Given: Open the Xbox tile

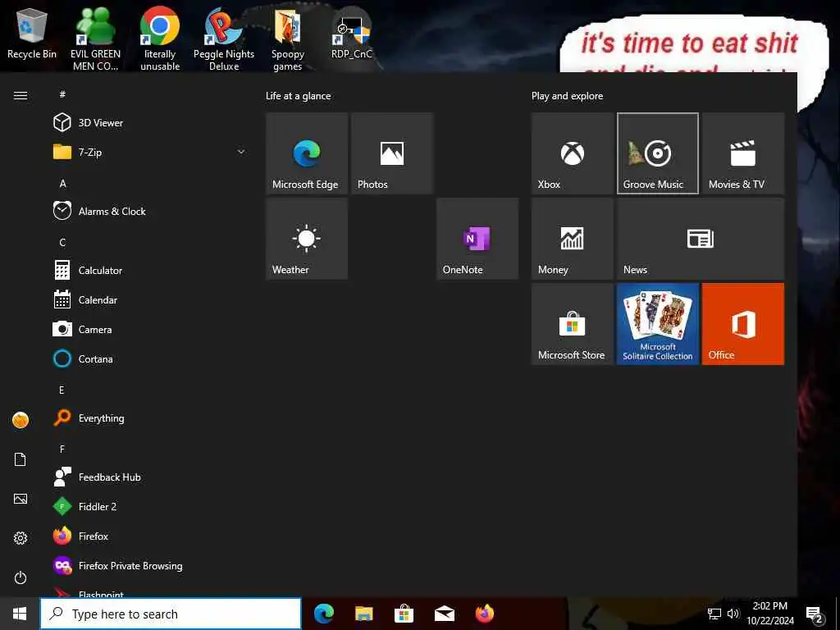Looking at the screenshot, I should (x=572, y=153).
